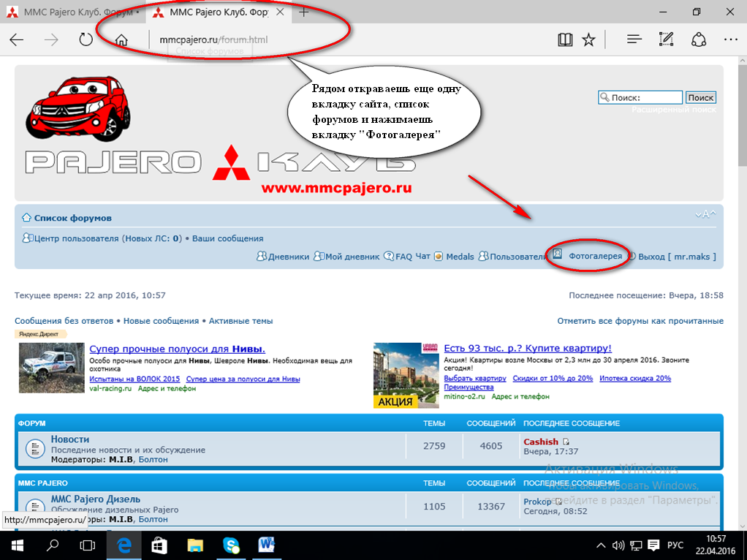
Task: Open a new browser tab
Action: click(304, 12)
